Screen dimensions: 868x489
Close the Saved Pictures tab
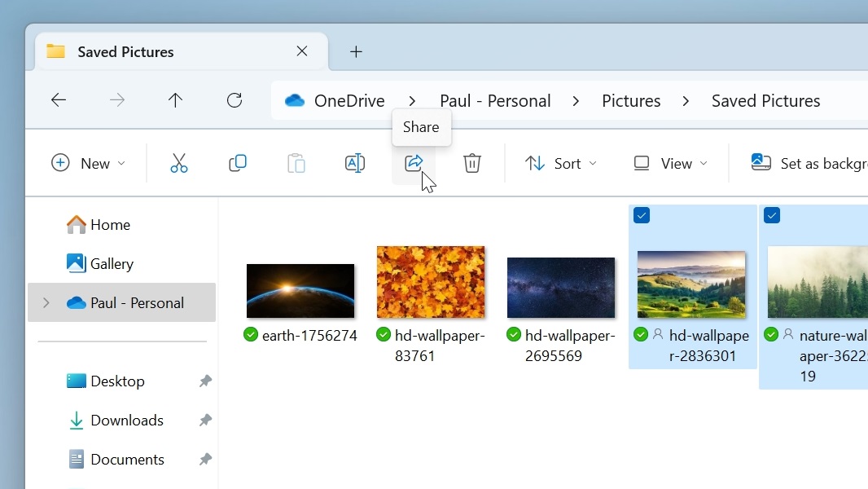pos(302,51)
